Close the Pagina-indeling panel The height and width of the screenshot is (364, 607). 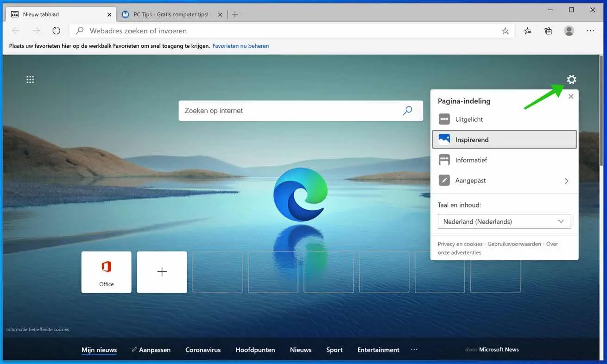(x=571, y=96)
